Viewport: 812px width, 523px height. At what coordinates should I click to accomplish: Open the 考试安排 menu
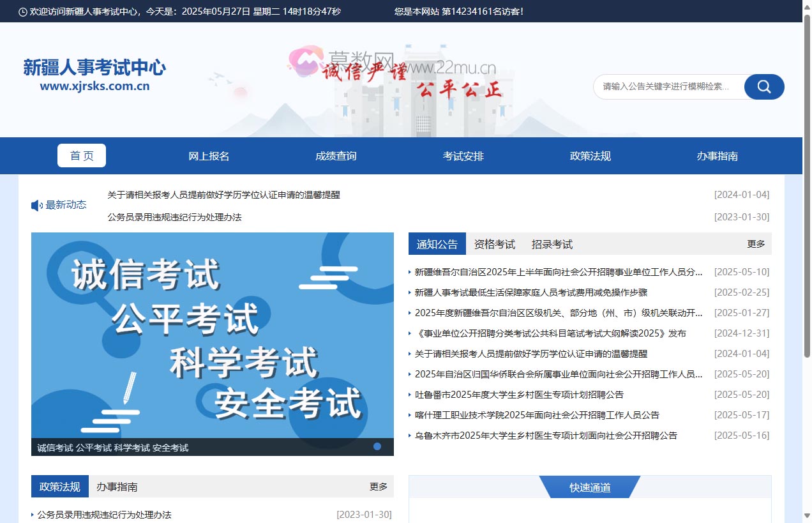pyautogui.click(x=463, y=155)
